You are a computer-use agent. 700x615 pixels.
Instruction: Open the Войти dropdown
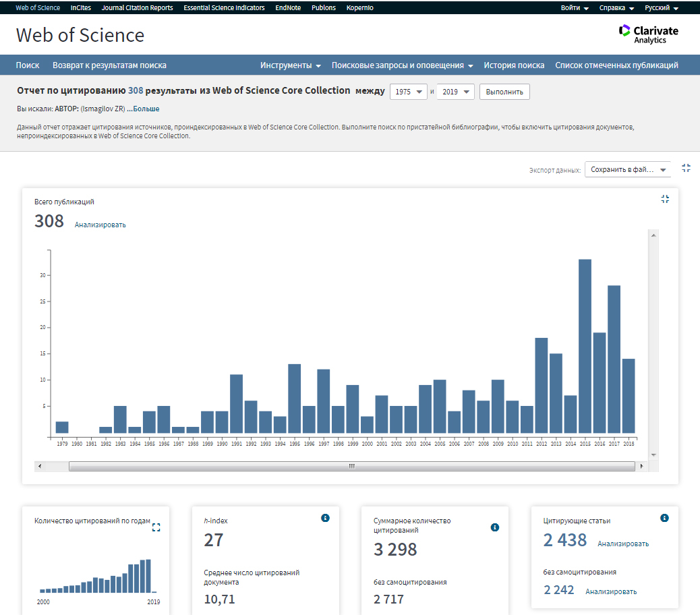click(575, 8)
